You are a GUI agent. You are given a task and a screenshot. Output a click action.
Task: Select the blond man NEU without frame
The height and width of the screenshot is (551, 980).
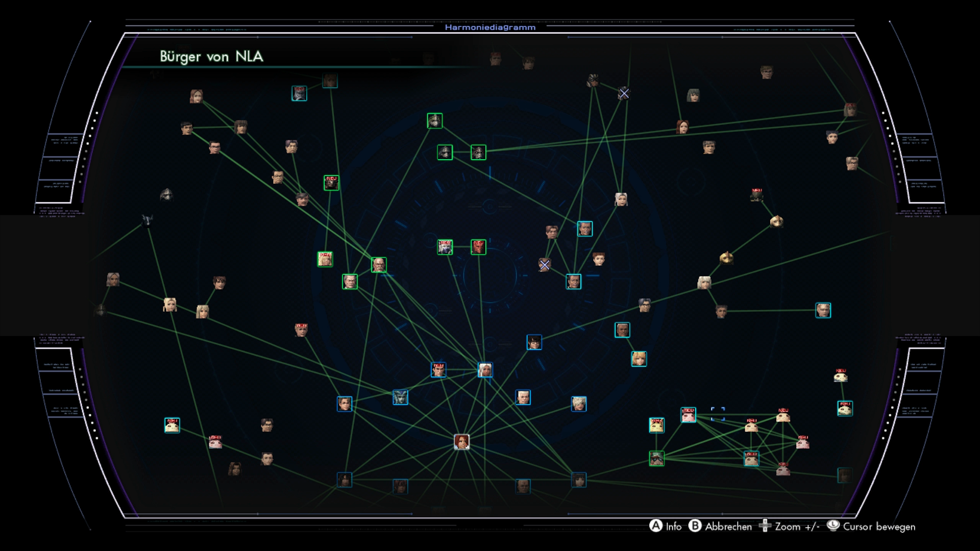click(x=301, y=330)
